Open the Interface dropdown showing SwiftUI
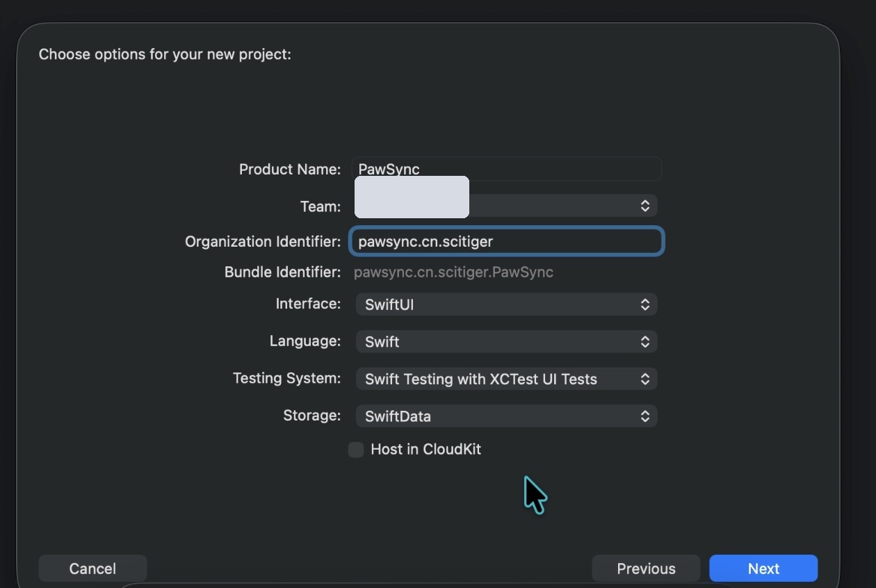Viewport: 876px width, 588px height. [506, 304]
